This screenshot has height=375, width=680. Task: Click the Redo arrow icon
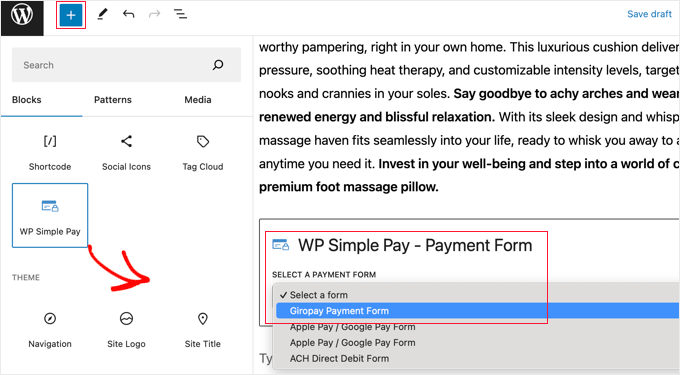(154, 14)
